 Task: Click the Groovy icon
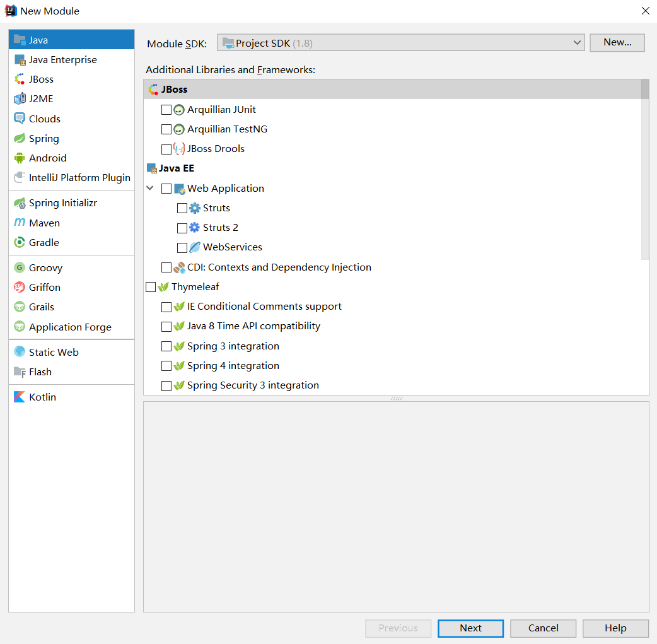coord(20,267)
